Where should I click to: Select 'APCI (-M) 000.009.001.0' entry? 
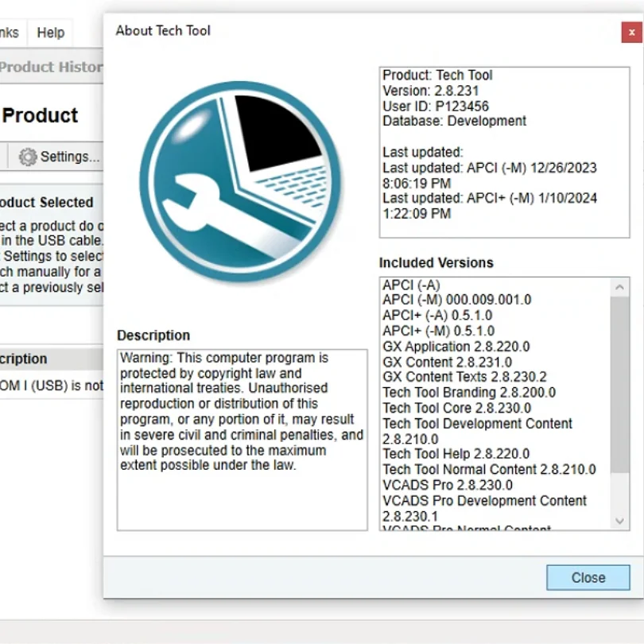coord(456,300)
